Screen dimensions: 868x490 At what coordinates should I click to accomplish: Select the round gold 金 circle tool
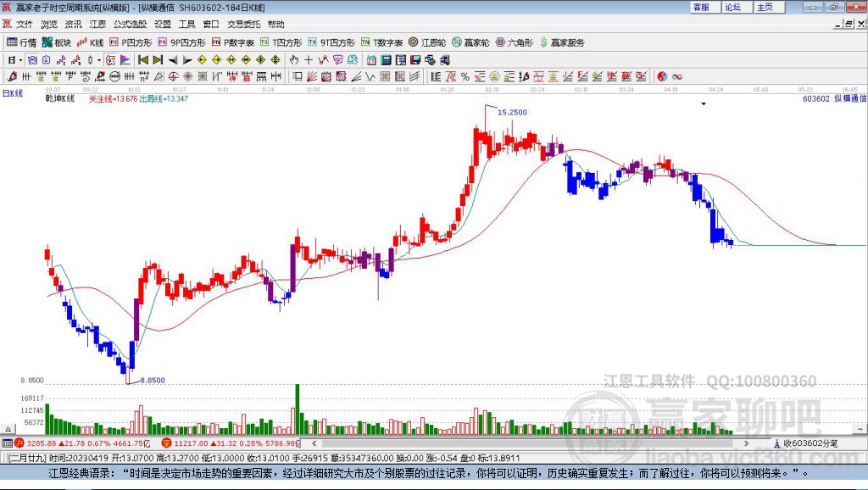click(494, 77)
